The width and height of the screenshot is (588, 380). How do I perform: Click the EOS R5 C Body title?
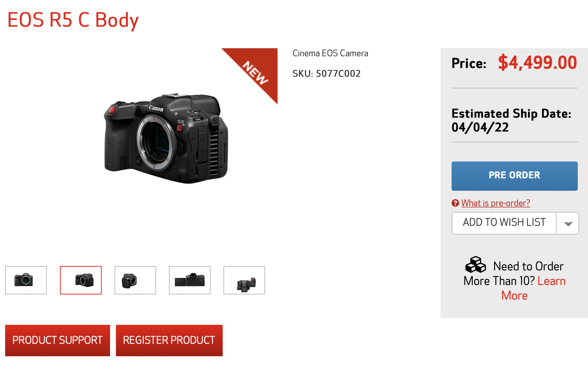point(73,20)
